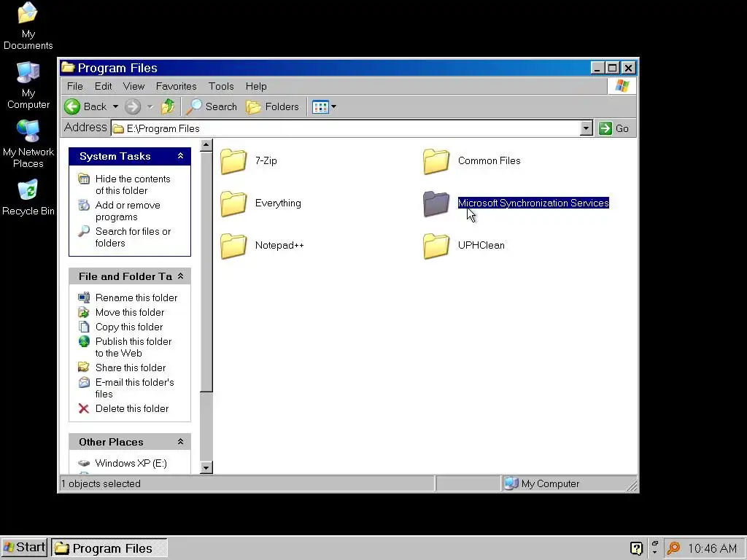Open the Edit menu
This screenshot has width=747, height=560.
[x=103, y=86]
